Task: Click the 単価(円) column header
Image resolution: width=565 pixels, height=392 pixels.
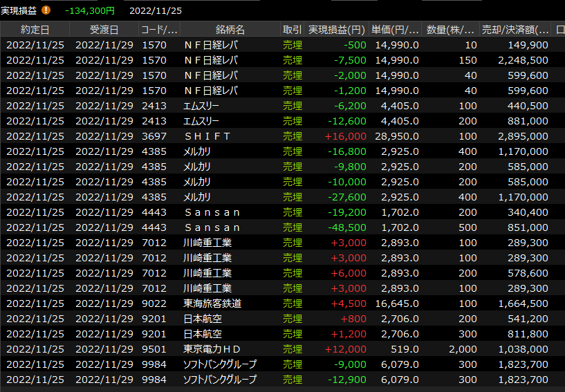Action: click(x=395, y=30)
